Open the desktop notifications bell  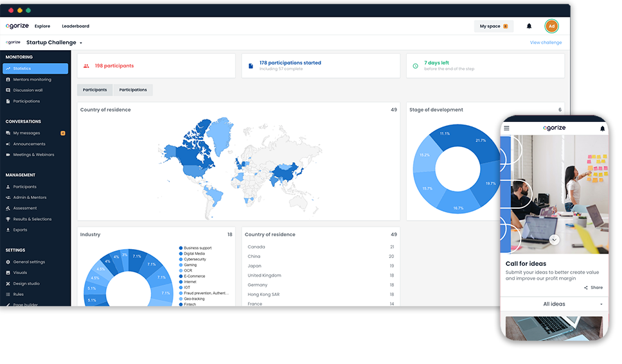[529, 26]
